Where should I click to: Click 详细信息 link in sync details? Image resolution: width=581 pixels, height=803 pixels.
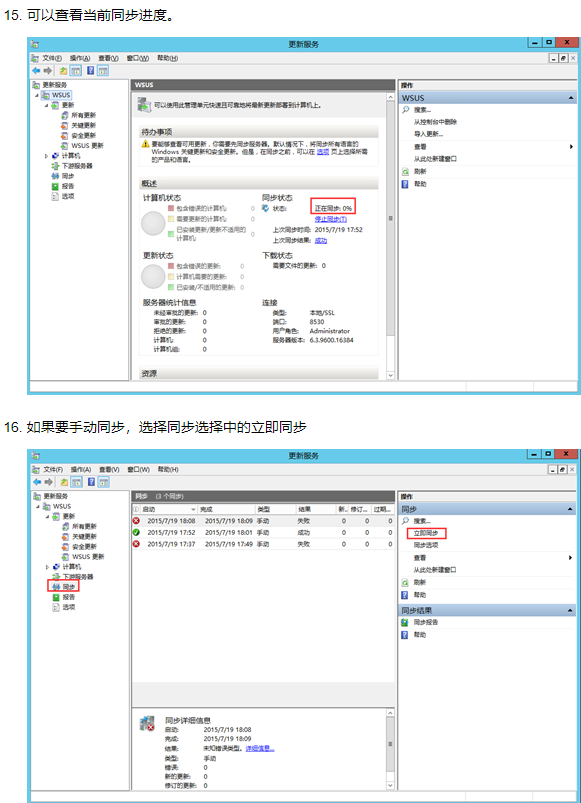pyautogui.click(x=260, y=749)
